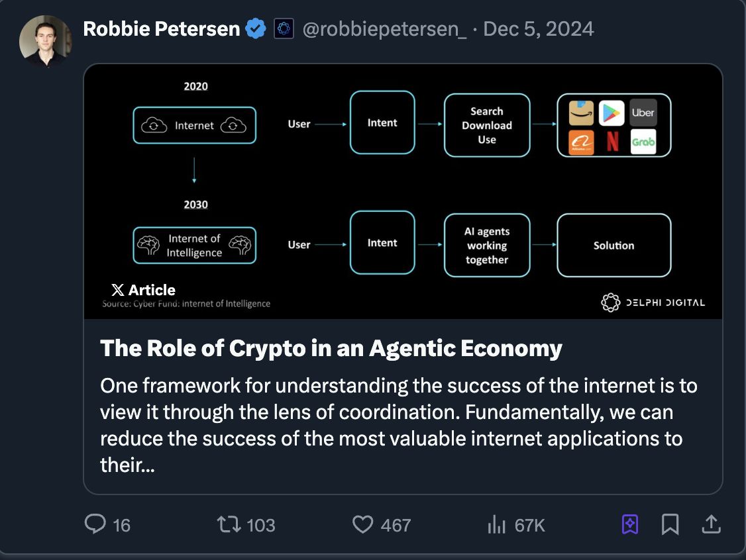Screen dimensions: 746x560
Task: Open article titled The Role of Crypto
Action: [331, 348]
